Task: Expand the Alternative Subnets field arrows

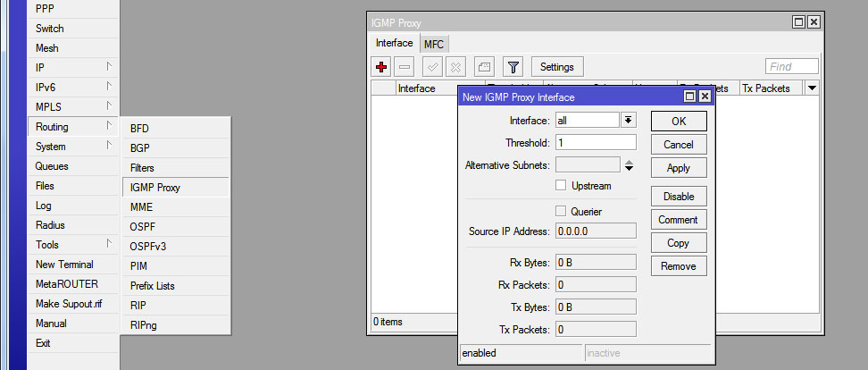Action: [x=629, y=164]
